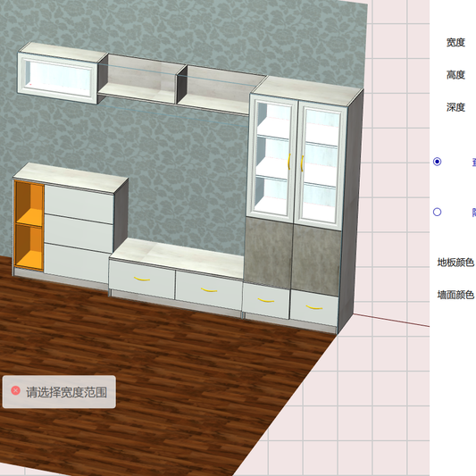Click the middle drawer of the chest
476x476 pixels.
(x=79, y=233)
